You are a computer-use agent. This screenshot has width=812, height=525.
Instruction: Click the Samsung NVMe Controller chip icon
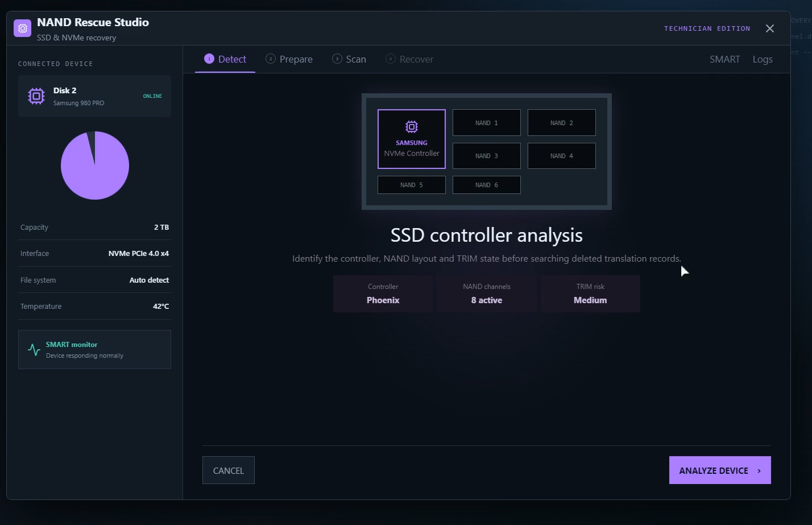pos(412,127)
